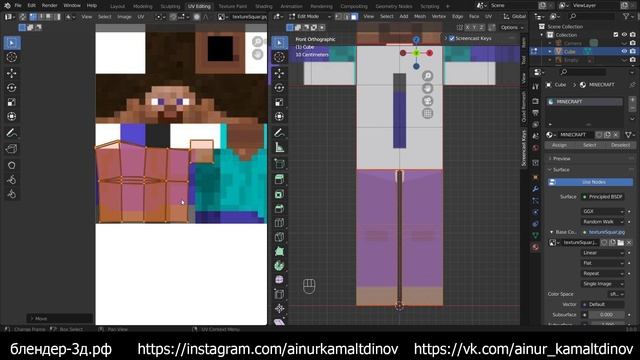
Task: Select the Spin tool
Action: 280,266
